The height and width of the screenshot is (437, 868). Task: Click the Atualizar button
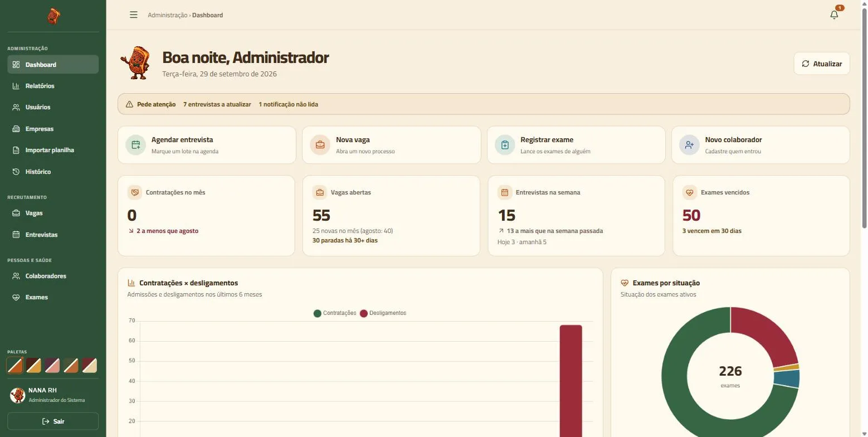pyautogui.click(x=822, y=64)
